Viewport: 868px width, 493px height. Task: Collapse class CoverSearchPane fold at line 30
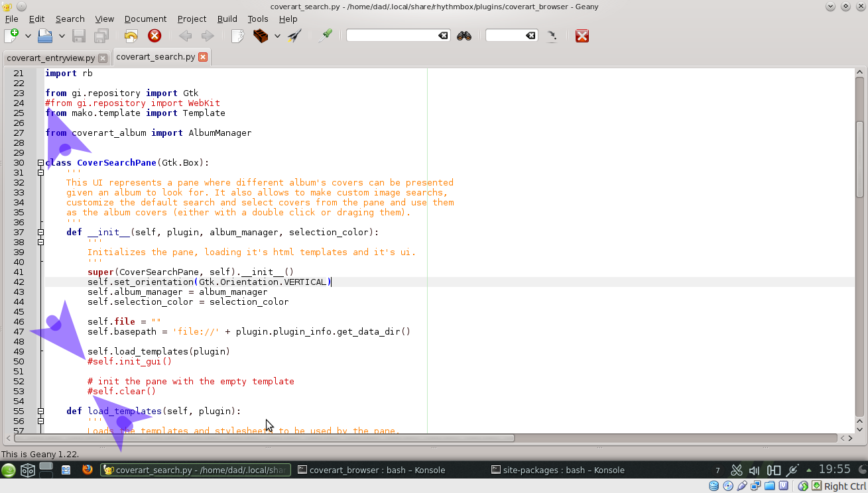pos(40,162)
